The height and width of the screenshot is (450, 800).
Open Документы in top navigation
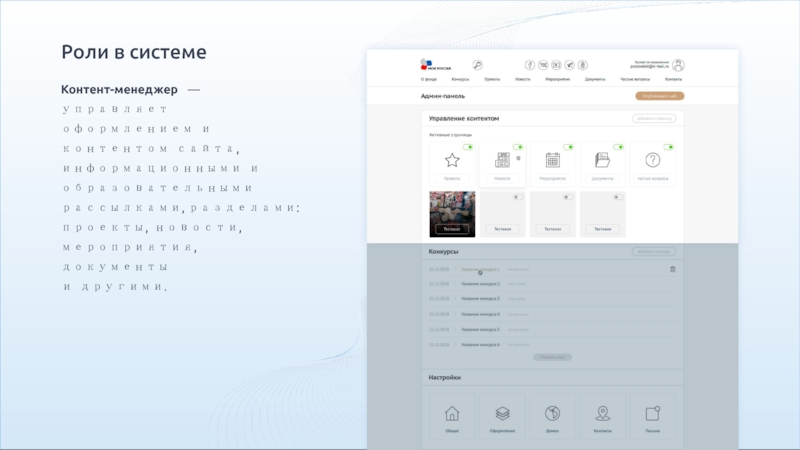click(x=595, y=79)
